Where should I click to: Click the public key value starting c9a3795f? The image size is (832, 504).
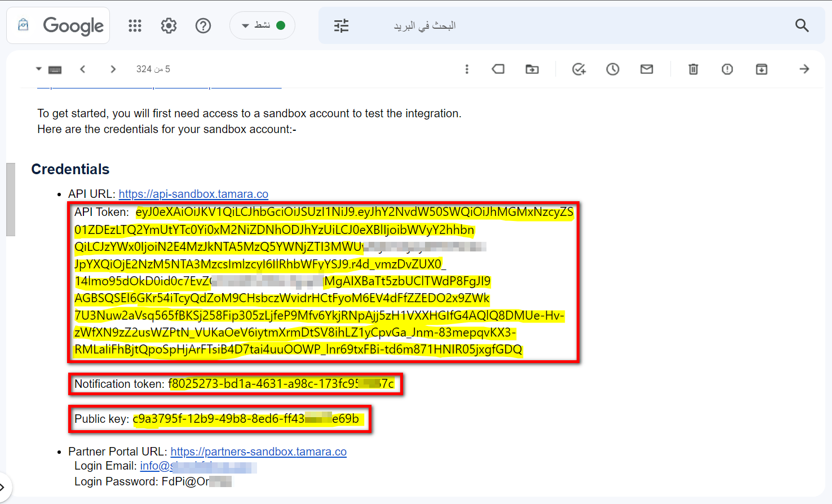point(246,419)
